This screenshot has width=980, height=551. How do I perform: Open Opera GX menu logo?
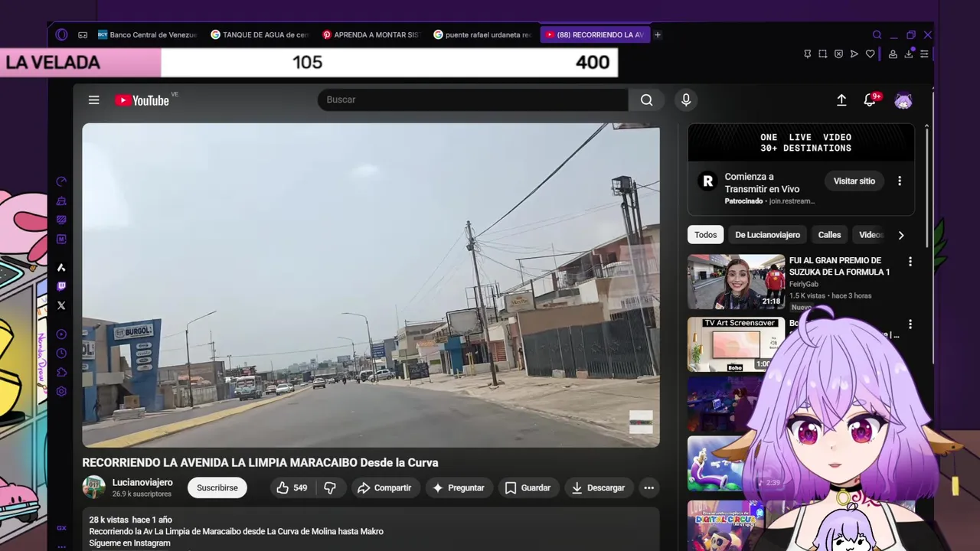tap(61, 34)
